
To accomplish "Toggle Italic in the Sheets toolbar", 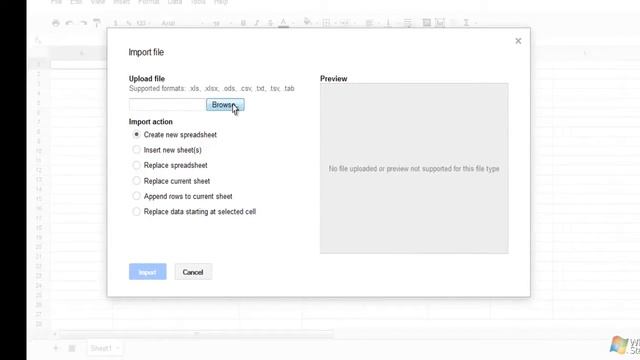I will pyautogui.click(x=257, y=23).
